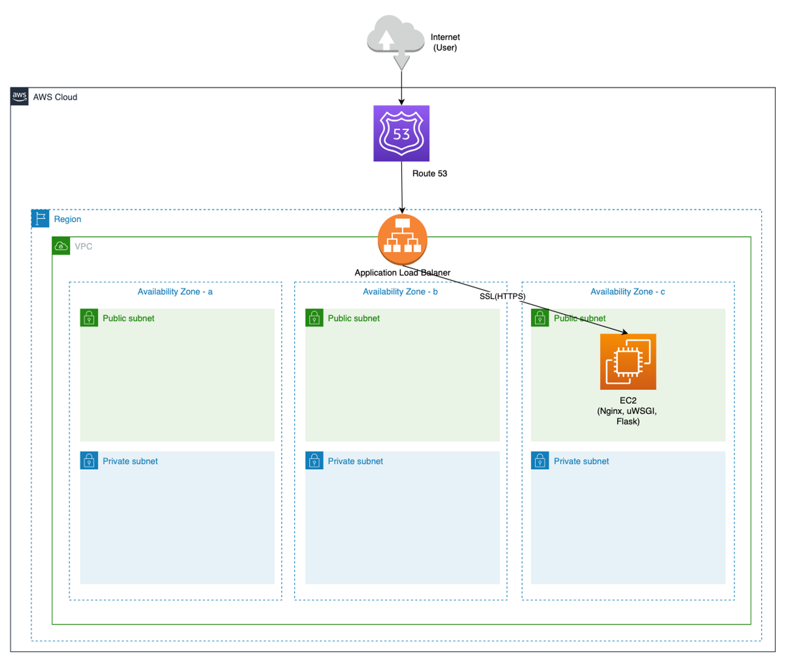Viewport: 812px width, 669px height.
Task: Select the 'Application Load Balaner' label
Action: (402, 273)
